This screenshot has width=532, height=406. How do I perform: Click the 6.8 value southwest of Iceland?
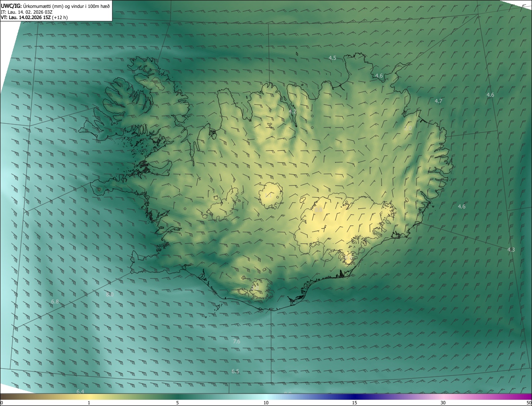pos(55,301)
